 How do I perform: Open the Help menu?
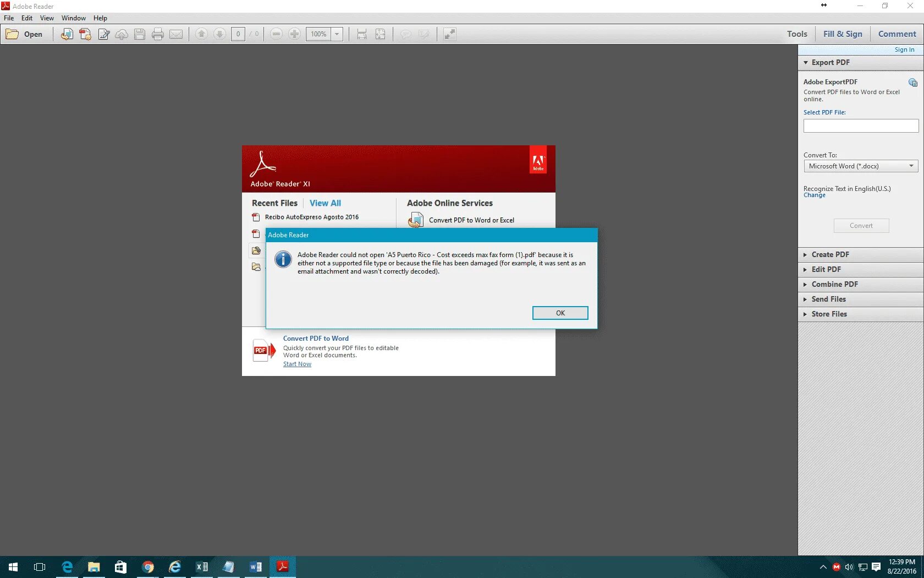(100, 18)
